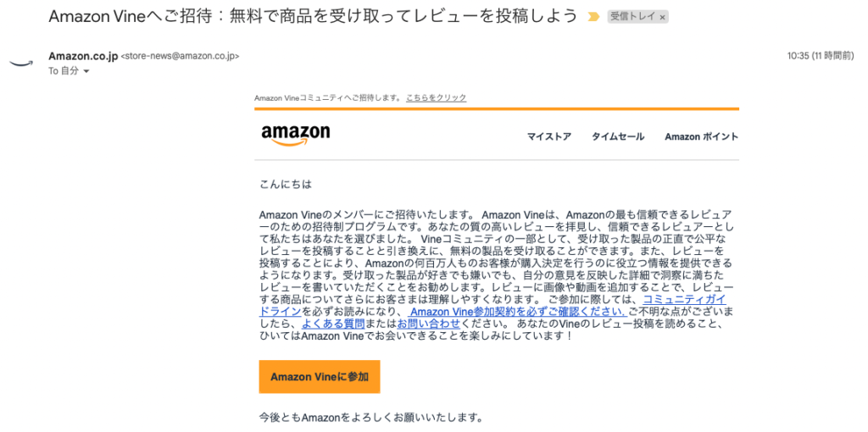Image resolution: width=868 pixels, height=432 pixels.
Task: Click the email subject line heading
Action: click(312, 17)
